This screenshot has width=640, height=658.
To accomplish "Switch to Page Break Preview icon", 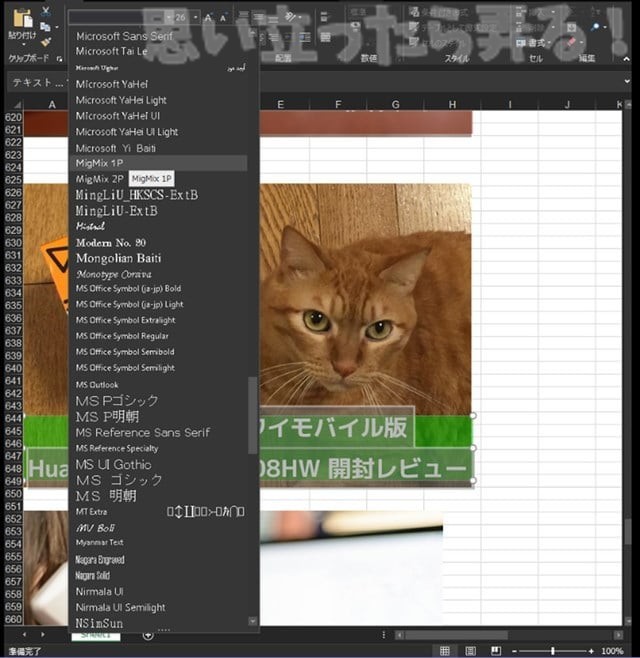I will (x=493, y=651).
